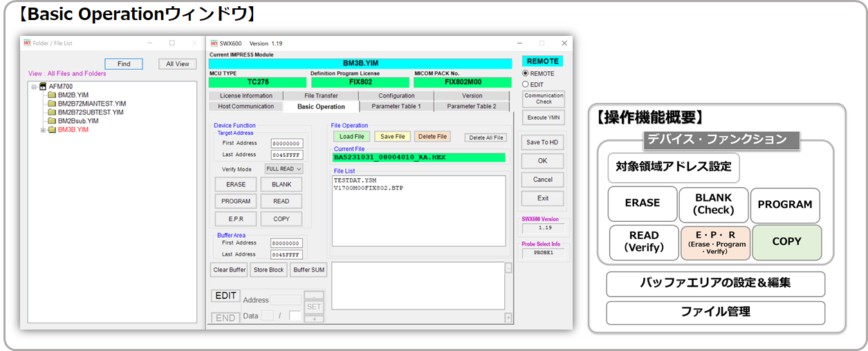Click the SWX600 title bar app icon
The image size is (868, 351).
pyautogui.click(x=214, y=44)
